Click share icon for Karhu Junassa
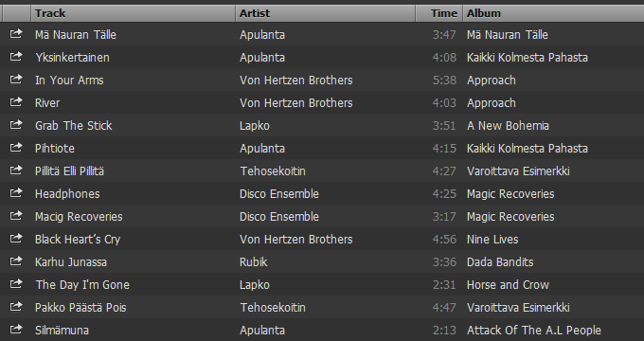 pyautogui.click(x=15, y=260)
